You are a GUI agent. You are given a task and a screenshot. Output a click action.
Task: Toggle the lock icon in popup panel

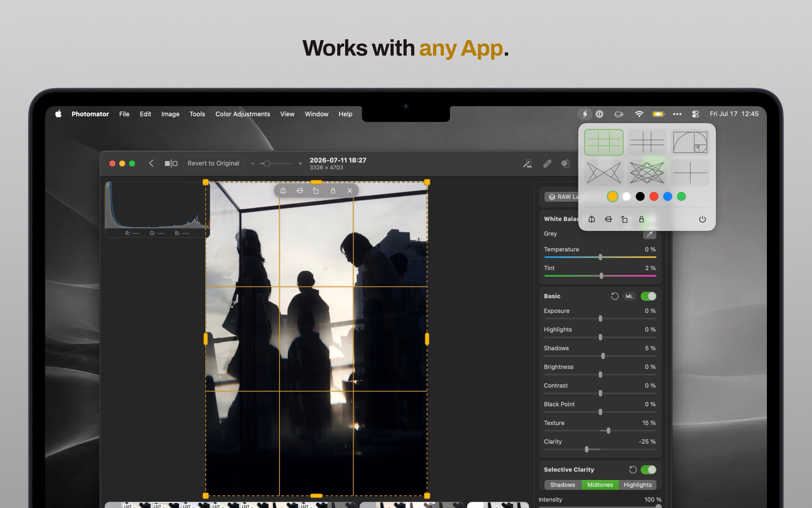[641, 219]
